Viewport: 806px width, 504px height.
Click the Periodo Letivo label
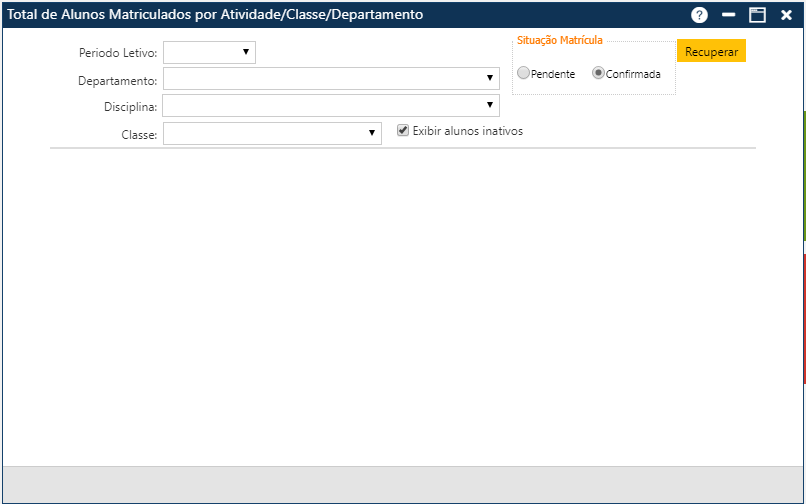coord(118,53)
